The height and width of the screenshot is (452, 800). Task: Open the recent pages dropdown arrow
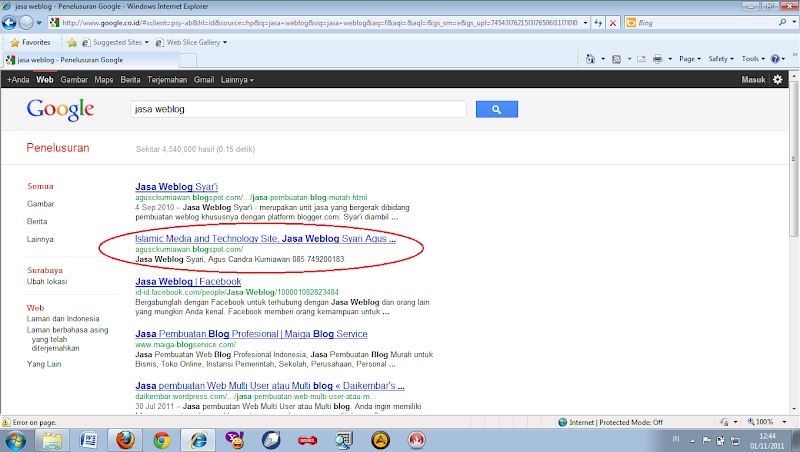pyautogui.click(x=39, y=23)
